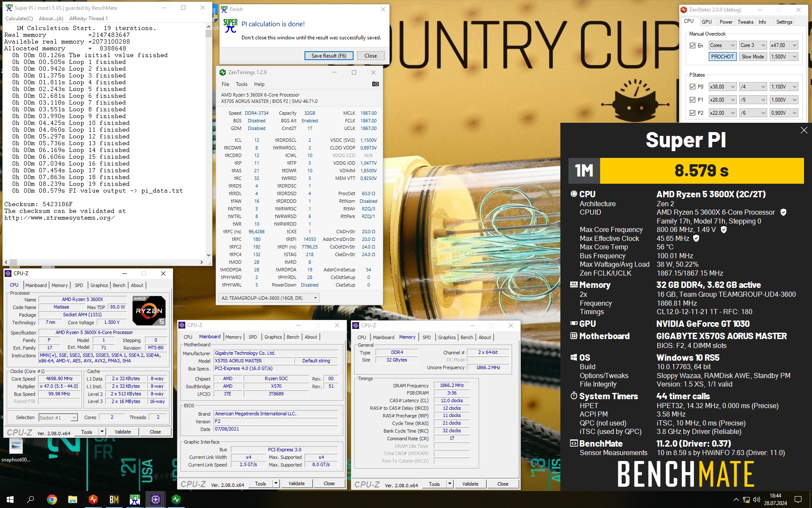
Task: Open P0 x38,00 multiplier dropdown
Action: [723, 86]
